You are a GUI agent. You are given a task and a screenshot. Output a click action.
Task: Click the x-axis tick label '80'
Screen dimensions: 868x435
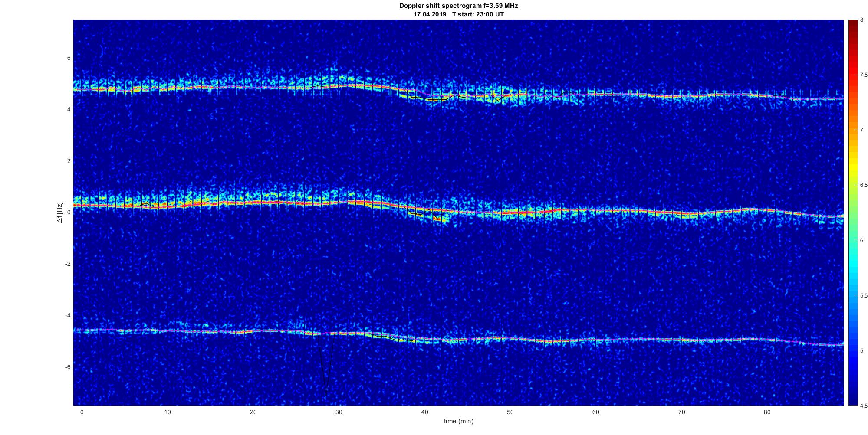(767, 412)
